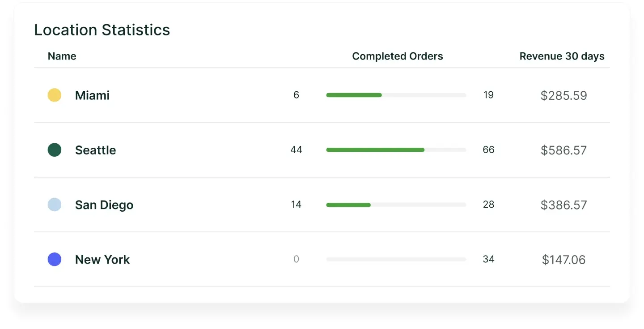Open the San Diego location details
644x329 pixels.
point(104,205)
